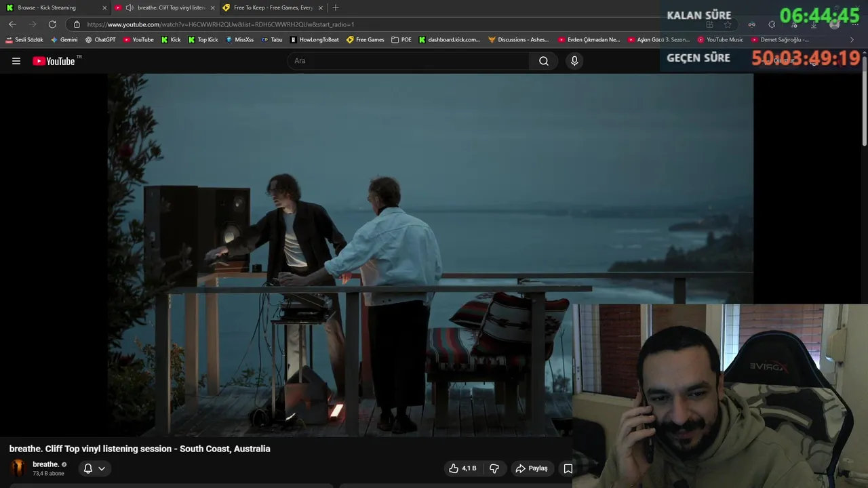
Task: Open the YouTube Music bookmark
Action: point(720,39)
